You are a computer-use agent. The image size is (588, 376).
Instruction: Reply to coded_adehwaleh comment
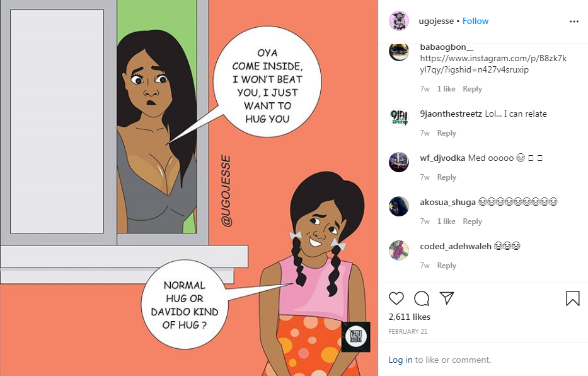[x=447, y=266]
